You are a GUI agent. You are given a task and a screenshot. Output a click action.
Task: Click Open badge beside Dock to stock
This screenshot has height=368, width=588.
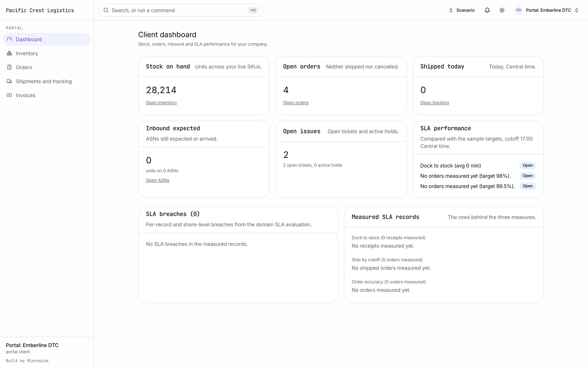(528, 165)
